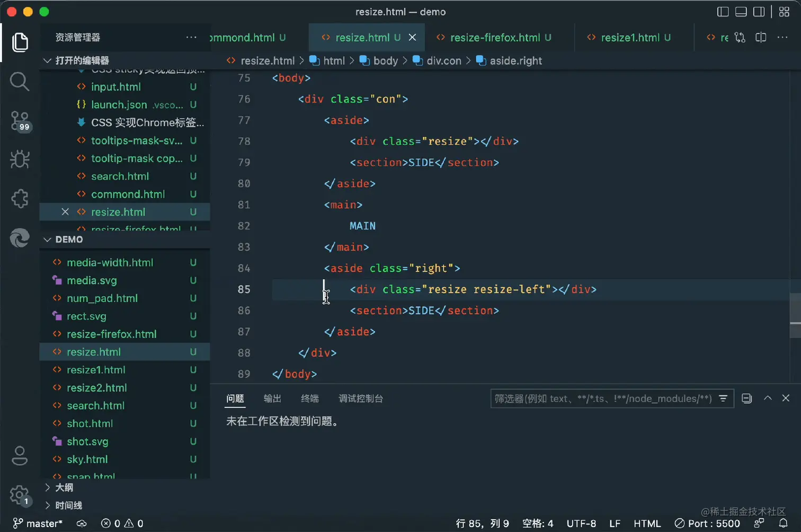The height and width of the screenshot is (532, 801).
Task: Change language mode via HTML
Action: click(647, 524)
